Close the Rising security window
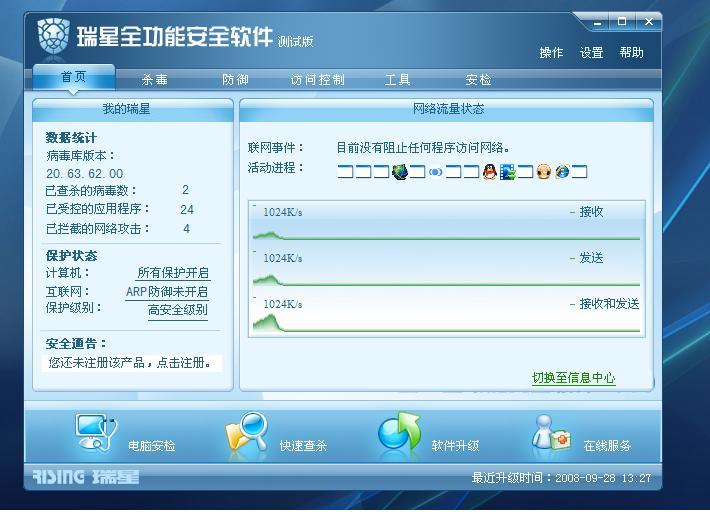Viewport: 710px width, 512px height. click(649, 22)
